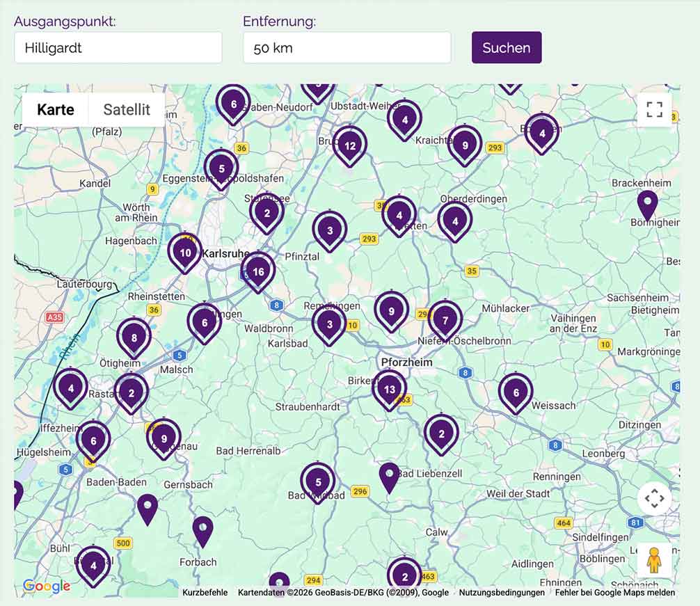Click the cluster marker numbered 7 near Niefern-Öschelbronn

tap(445, 321)
